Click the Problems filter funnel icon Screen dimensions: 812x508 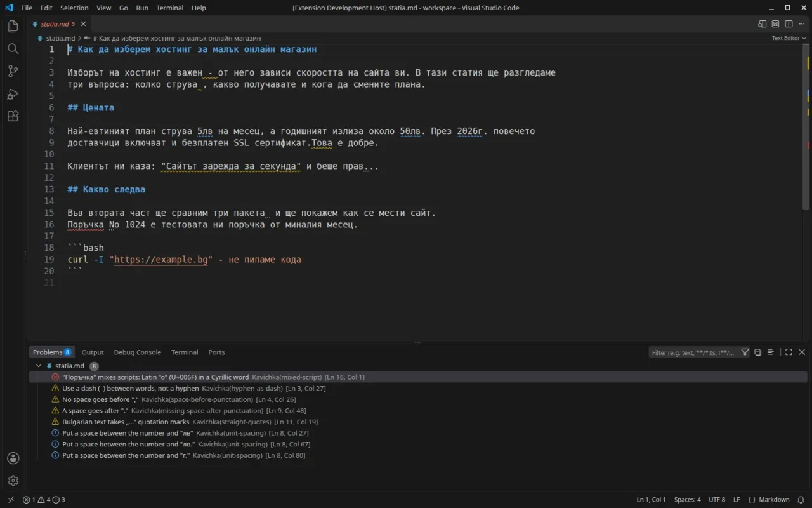(745, 352)
